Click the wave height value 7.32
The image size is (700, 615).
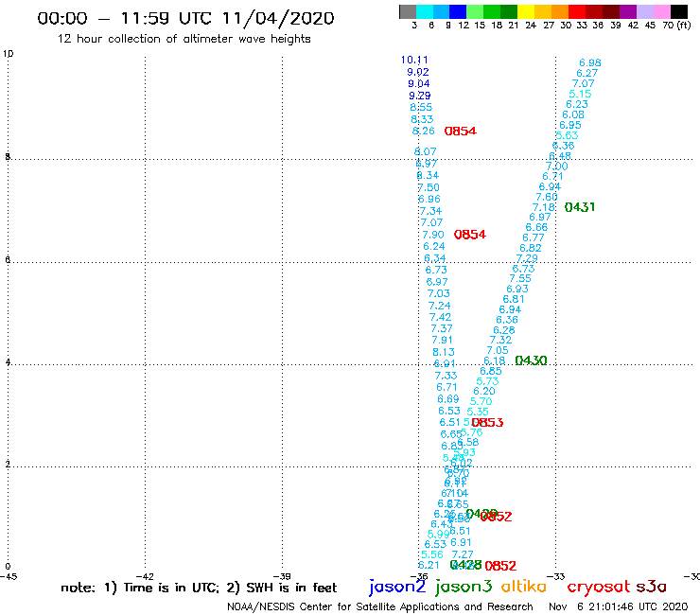coord(500,340)
